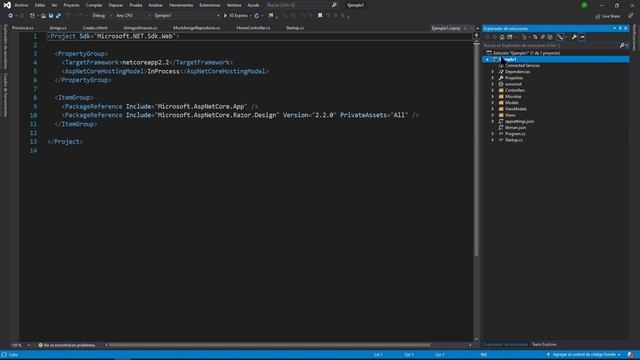
Task: Click the open file toolbar icon
Action: [x=43, y=16]
